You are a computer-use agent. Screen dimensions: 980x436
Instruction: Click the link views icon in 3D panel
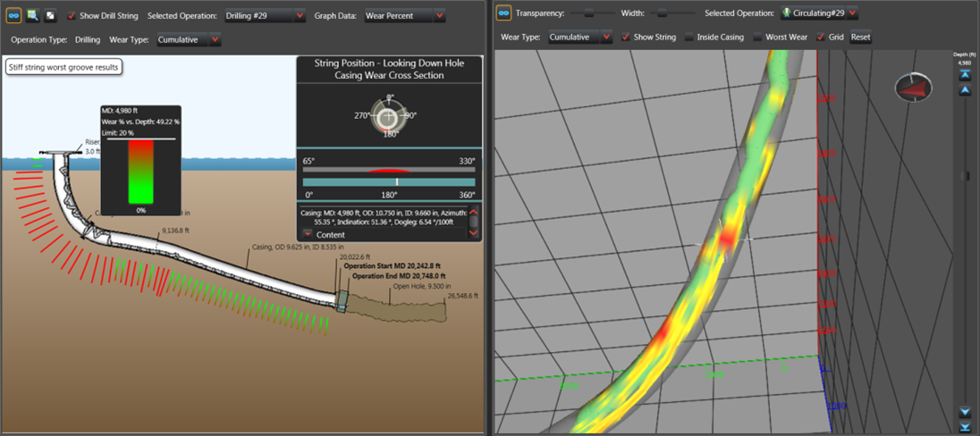coord(503,13)
